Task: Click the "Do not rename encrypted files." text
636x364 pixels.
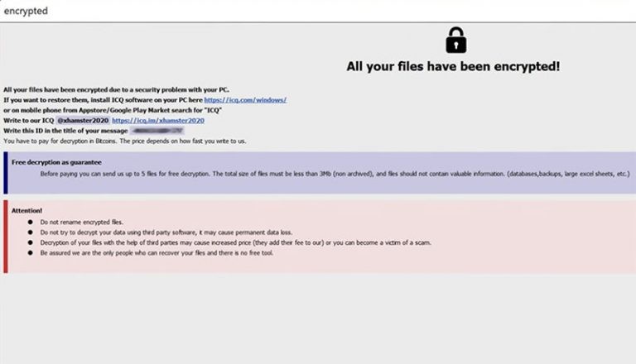Action: coord(81,223)
